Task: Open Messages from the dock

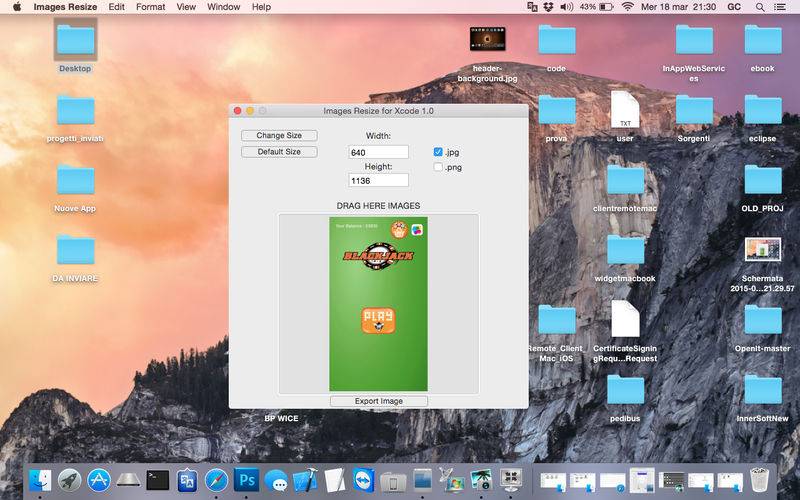Action: pyautogui.click(x=276, y=481)
